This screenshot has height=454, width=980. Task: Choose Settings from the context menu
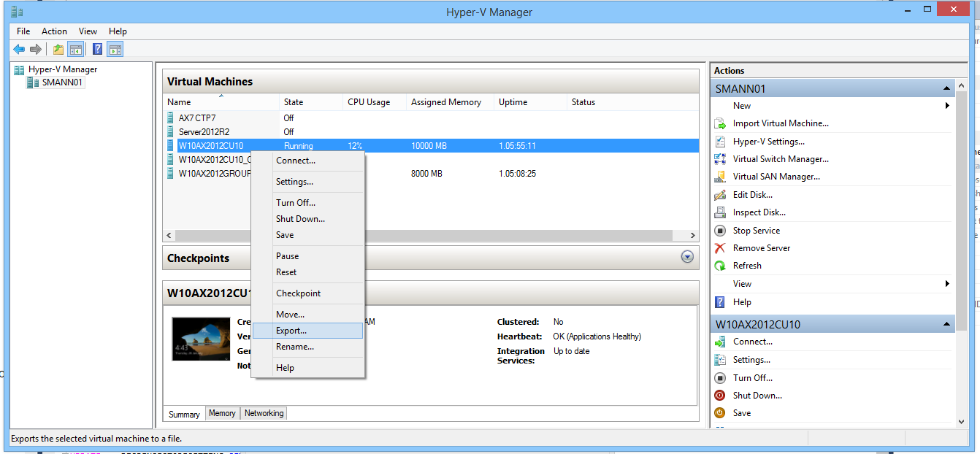[307, 182]
